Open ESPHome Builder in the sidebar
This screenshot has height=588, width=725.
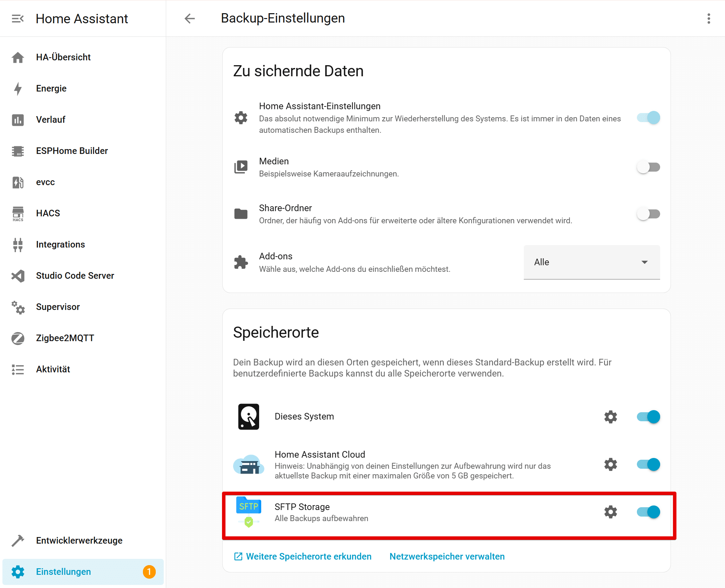(83, 151)
